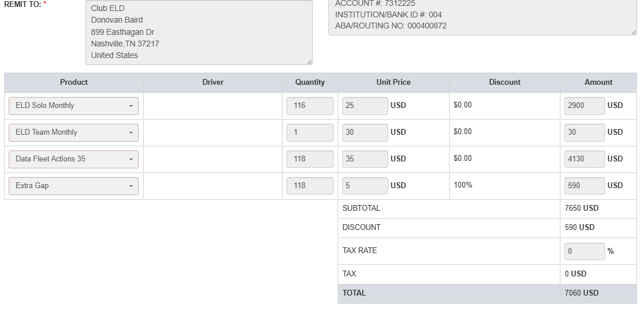The height and width of the screenshot is (313, 644).
Task: Click the Remit To address text area
Action: 198,32
